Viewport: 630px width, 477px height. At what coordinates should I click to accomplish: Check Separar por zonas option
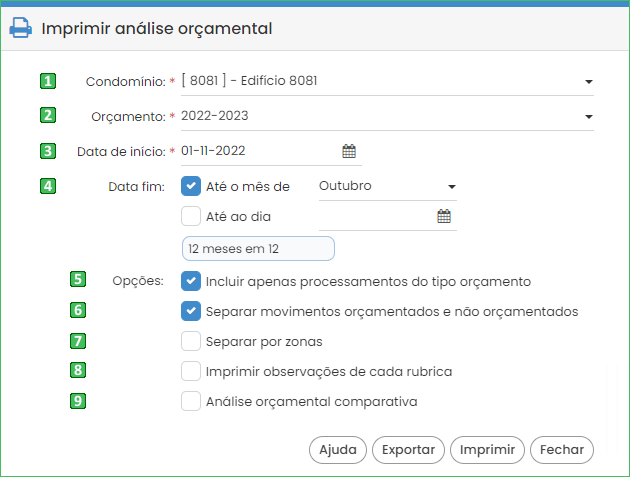[191, 341]
